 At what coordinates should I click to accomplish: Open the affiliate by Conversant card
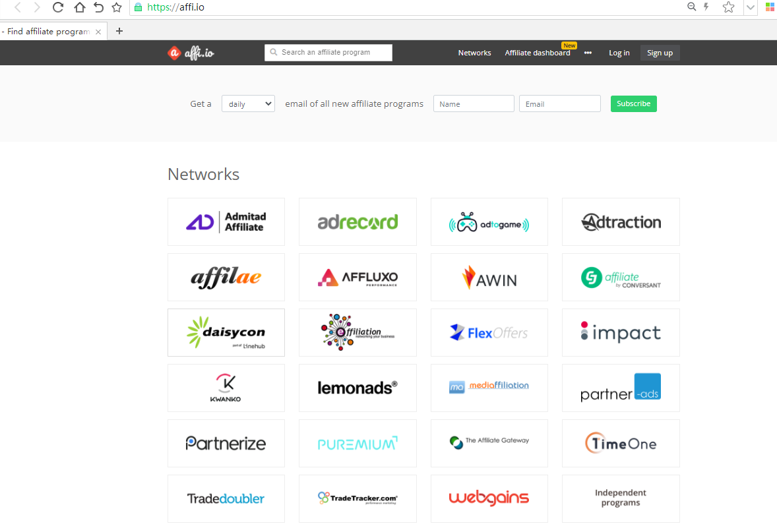tap(621, 278)
